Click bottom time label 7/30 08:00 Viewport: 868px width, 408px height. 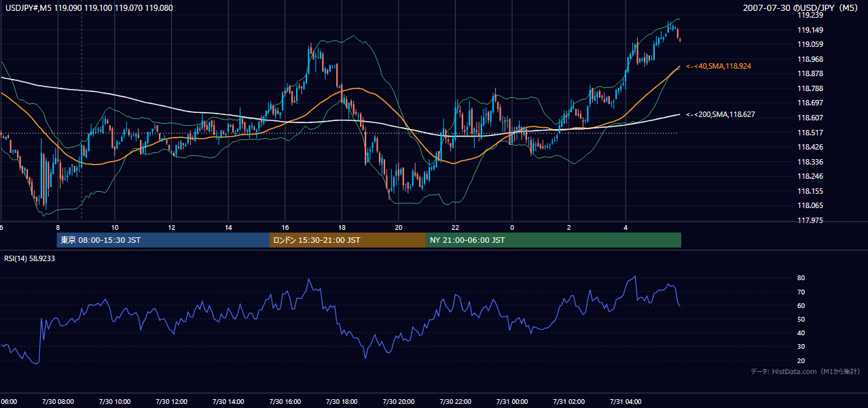point(57,402)
